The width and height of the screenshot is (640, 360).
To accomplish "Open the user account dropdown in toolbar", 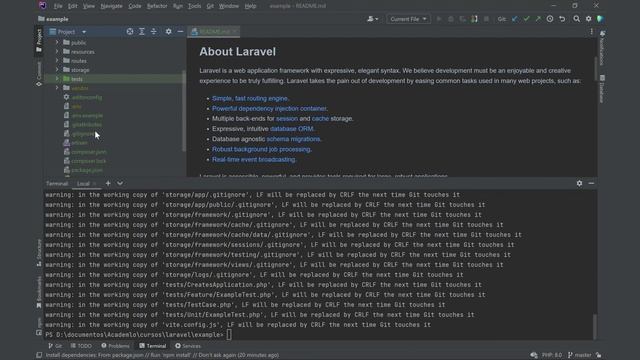I will [372, 19].
